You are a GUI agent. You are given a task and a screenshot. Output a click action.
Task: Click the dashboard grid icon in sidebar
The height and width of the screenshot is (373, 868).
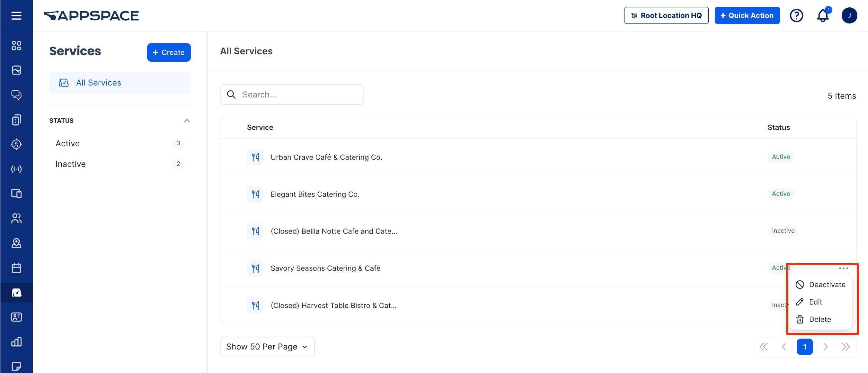tap(16, 46)
